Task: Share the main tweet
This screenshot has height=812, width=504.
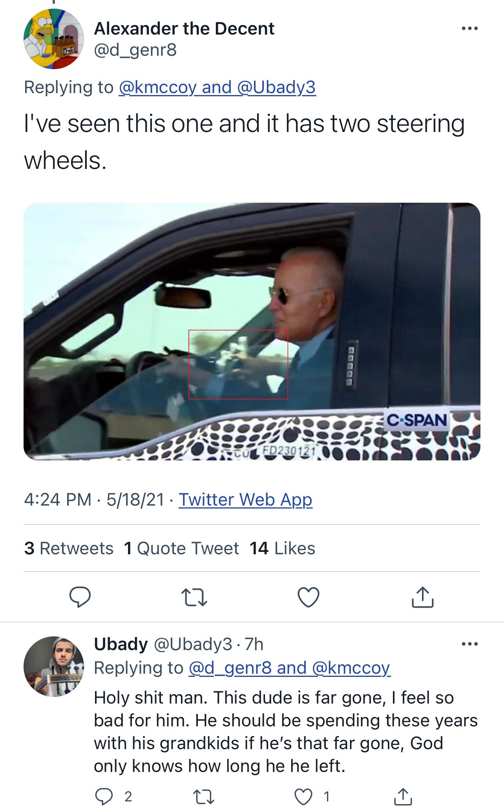Action: click(422, 597)
